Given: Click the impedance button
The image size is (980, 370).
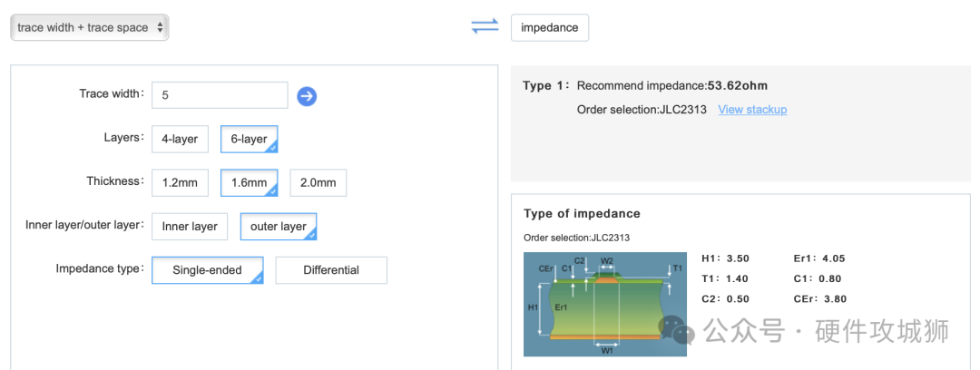Looking at the screenshot, I should click(x=549, y=27).
